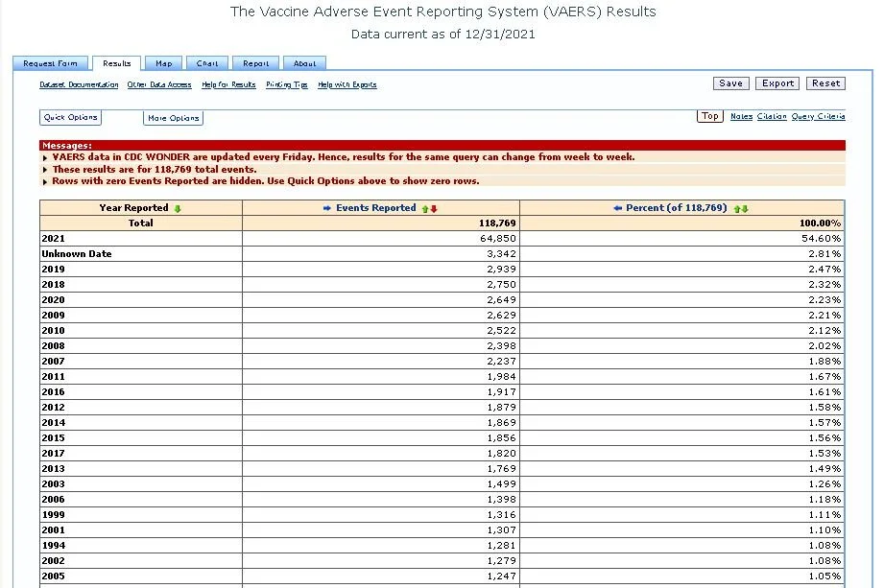Click the 2009 year row label
The height and width of the screenshot is (588, 884).
[x=53, y=316]
